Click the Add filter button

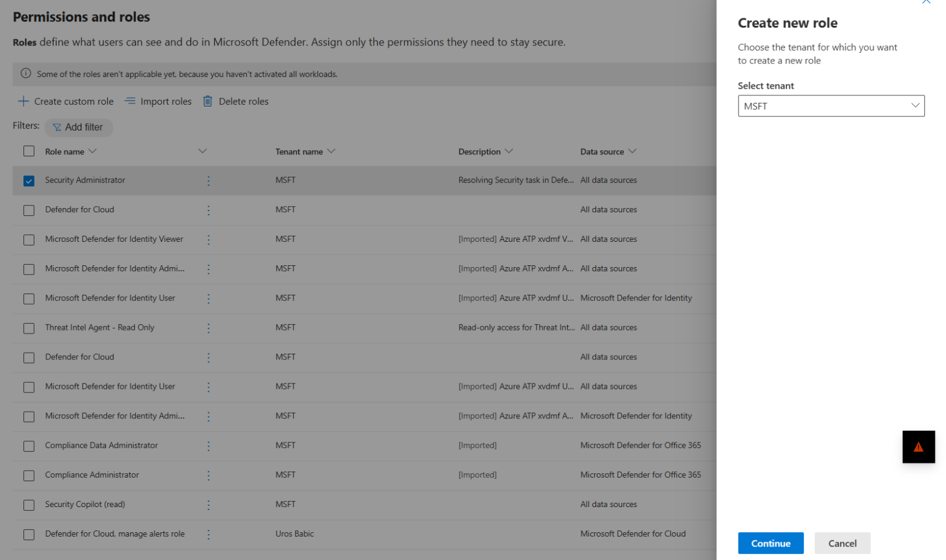point(78,127)
